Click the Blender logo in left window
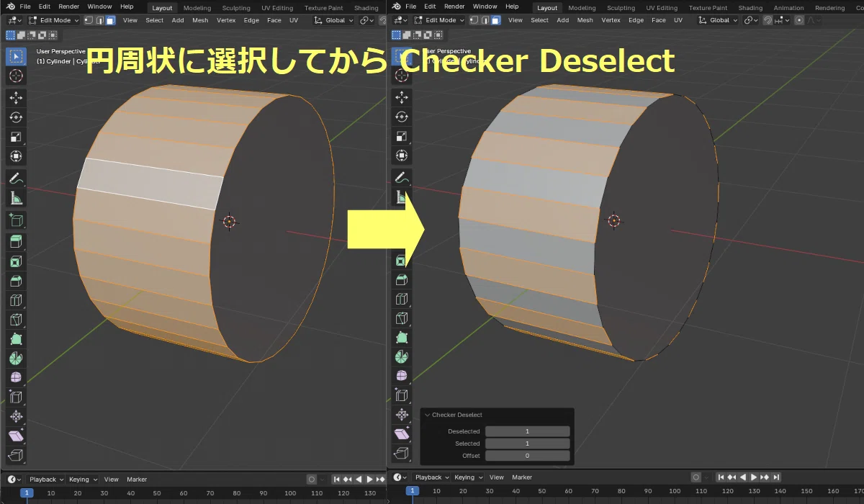The image size is (864, 504). tap(10, 6)
